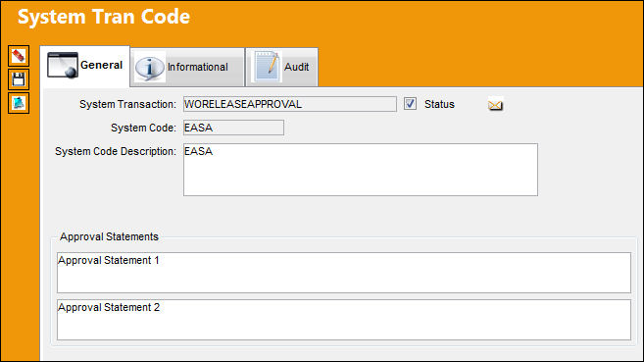Click the System Transaction field
644x362 pixels.
click(x=290, y=104)
